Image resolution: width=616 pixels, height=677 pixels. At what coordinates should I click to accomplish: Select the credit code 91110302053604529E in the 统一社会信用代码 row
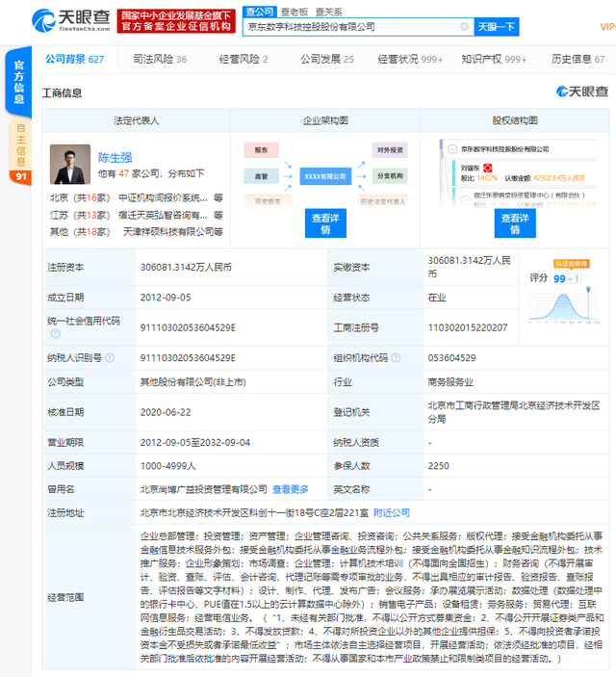click(188, 327)
